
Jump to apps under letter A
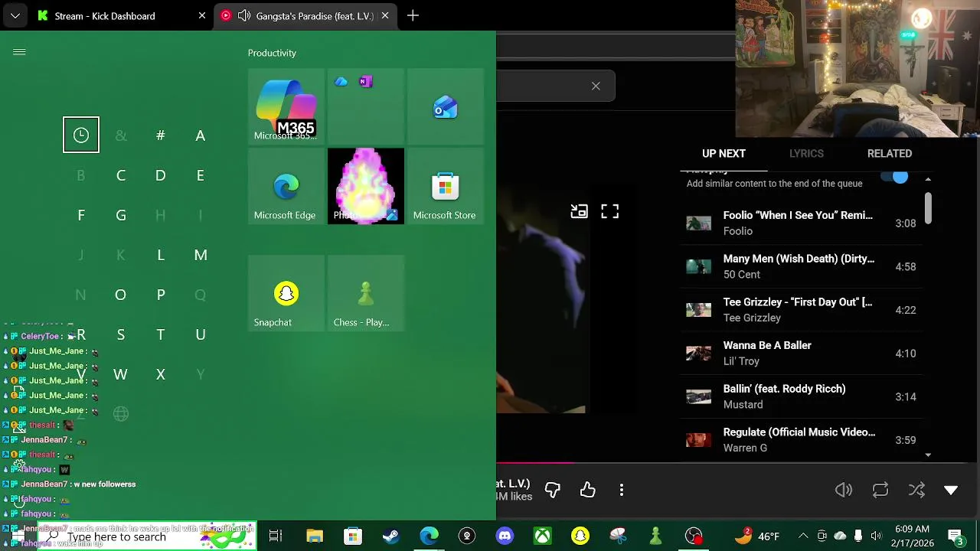click(x=201, y=135)
